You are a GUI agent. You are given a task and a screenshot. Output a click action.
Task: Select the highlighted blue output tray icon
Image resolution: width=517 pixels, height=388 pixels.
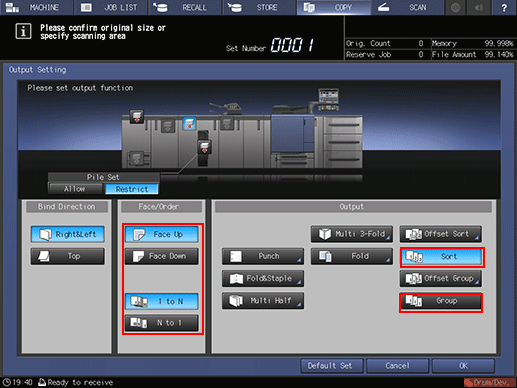click(x=189, y=124)
